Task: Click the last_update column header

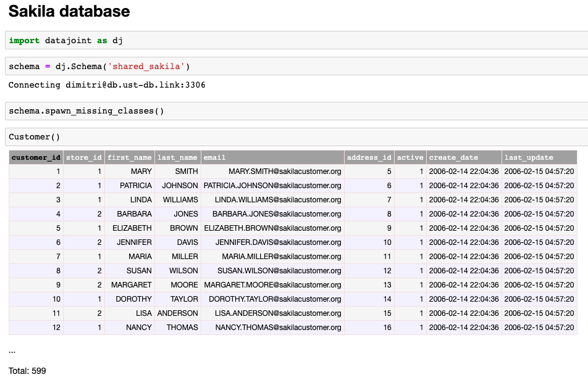Action: (539, 157)
